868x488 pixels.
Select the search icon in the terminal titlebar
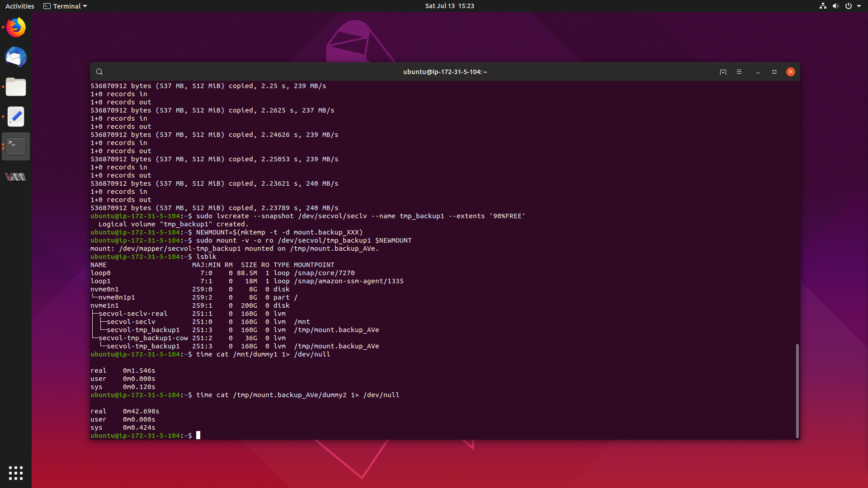(x=99, y=71)
